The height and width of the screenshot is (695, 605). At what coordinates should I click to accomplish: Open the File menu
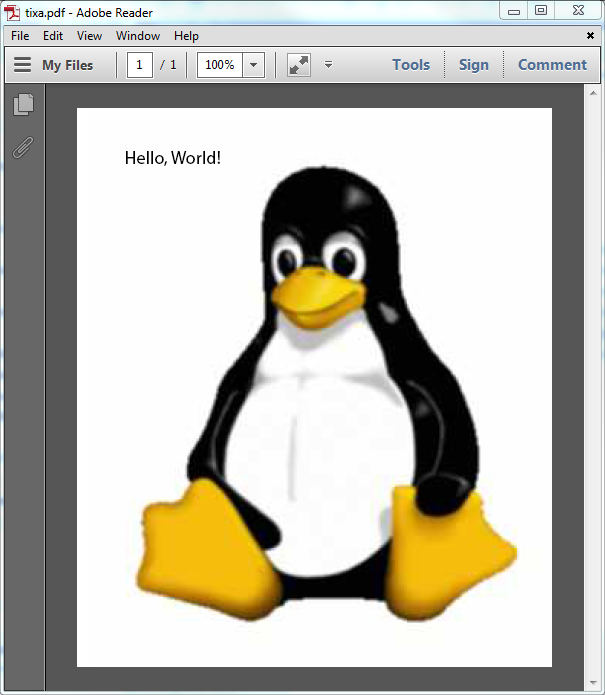tap(20, 35)
